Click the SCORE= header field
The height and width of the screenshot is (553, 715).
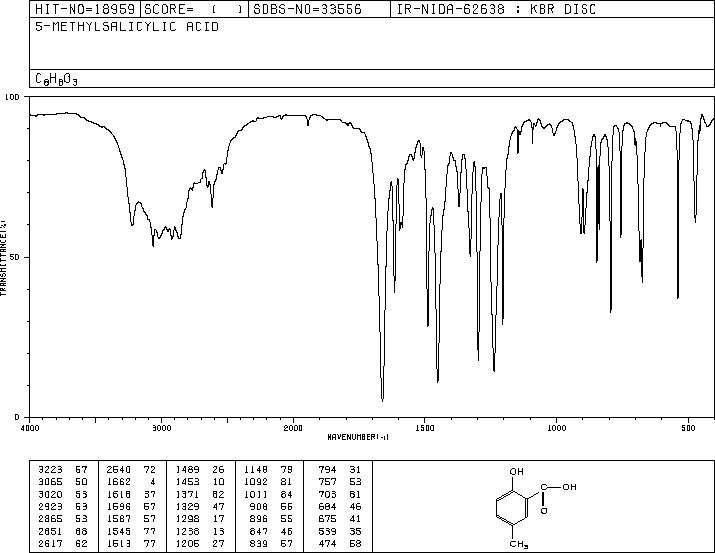tap(193, 9)
